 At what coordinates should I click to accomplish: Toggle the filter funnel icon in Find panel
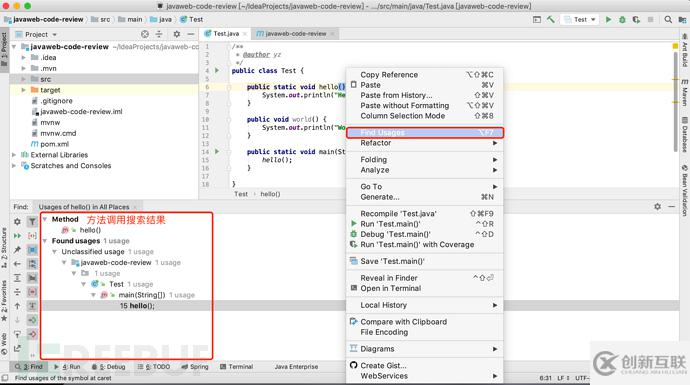(32, 222)
